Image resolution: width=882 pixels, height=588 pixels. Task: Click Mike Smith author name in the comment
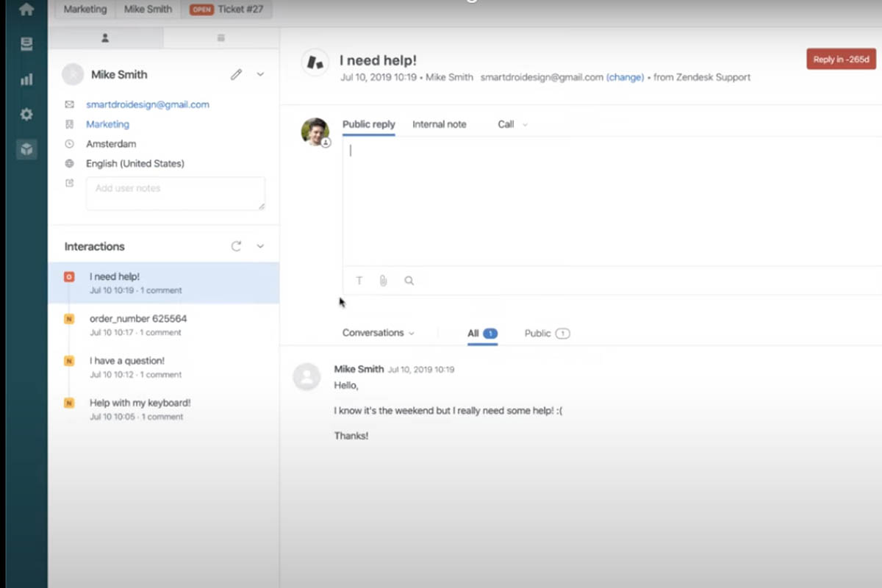359,369
